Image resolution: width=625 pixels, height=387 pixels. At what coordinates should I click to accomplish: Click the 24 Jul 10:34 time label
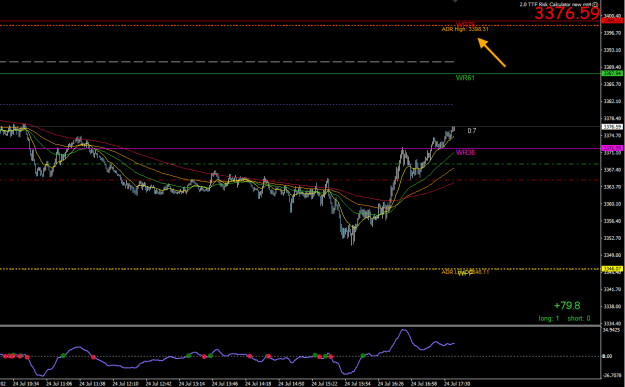click(x=26, y=384)
